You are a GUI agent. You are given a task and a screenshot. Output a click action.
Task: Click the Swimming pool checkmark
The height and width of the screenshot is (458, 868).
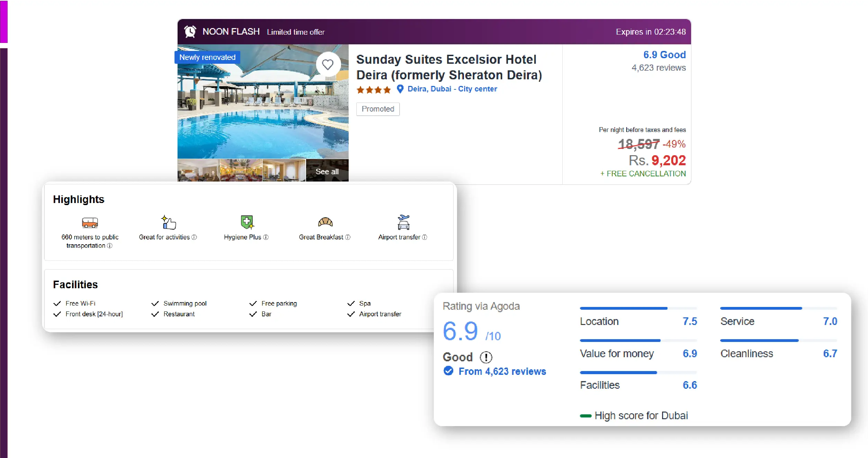155,303
